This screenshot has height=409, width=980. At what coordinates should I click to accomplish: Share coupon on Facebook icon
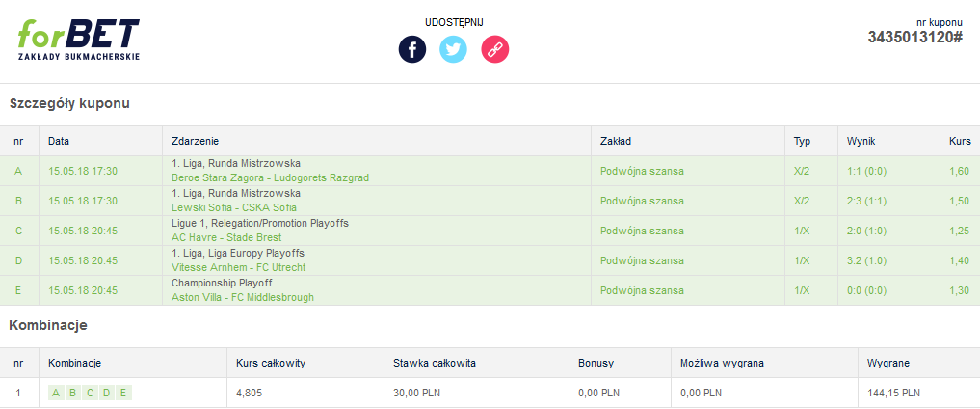pos(412,49)
